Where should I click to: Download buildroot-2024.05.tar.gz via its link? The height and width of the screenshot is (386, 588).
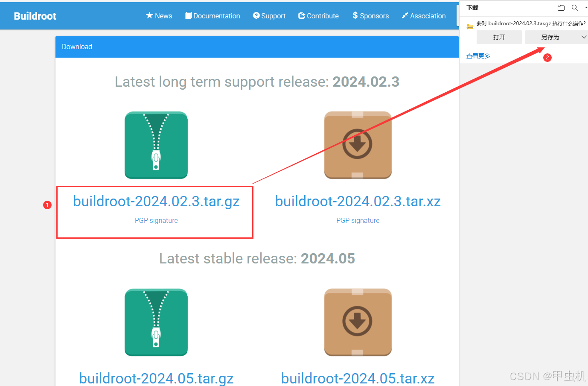[156, 378]
